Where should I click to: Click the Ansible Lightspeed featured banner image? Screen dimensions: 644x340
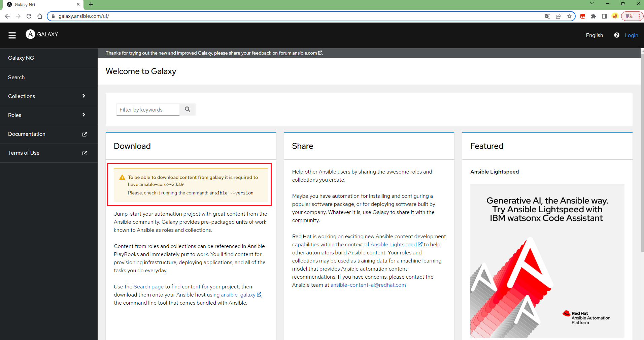coord(547,261)
